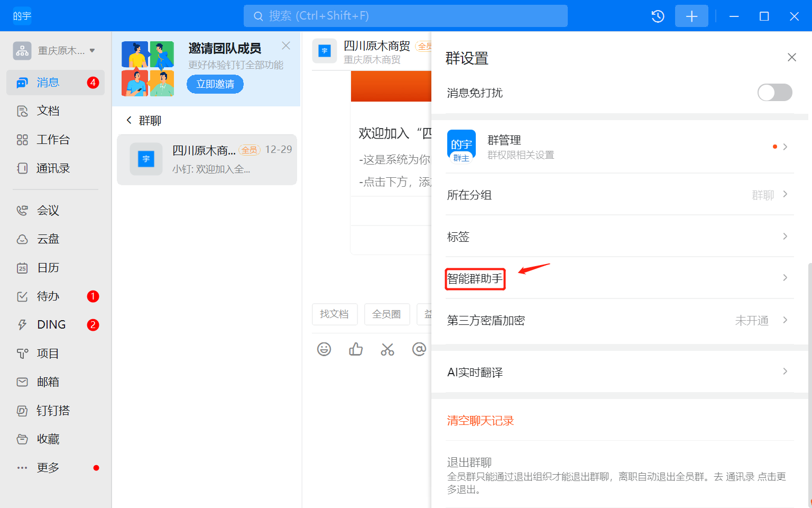Image resolution: width=812 pixels, height=508 pixels.
Task: Click the thumbs-up icon in chat toolbar
Action: click(x=356, y=349)
